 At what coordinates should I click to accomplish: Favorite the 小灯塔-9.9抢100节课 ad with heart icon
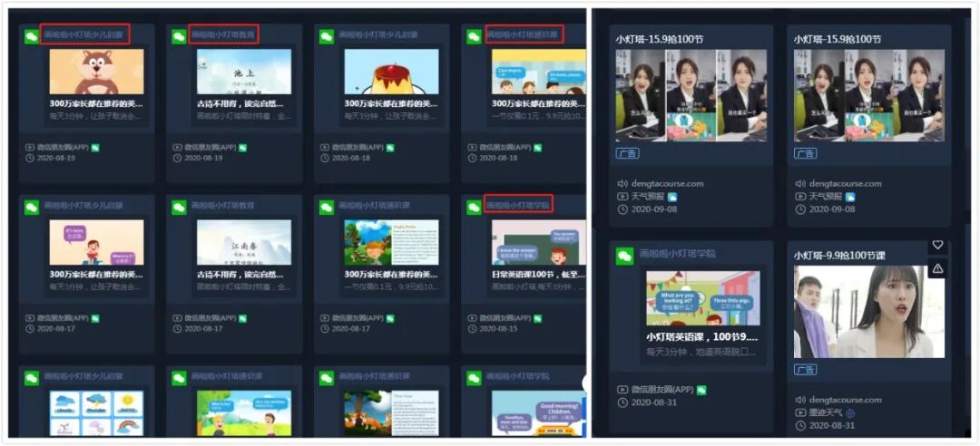coord(937,245)
